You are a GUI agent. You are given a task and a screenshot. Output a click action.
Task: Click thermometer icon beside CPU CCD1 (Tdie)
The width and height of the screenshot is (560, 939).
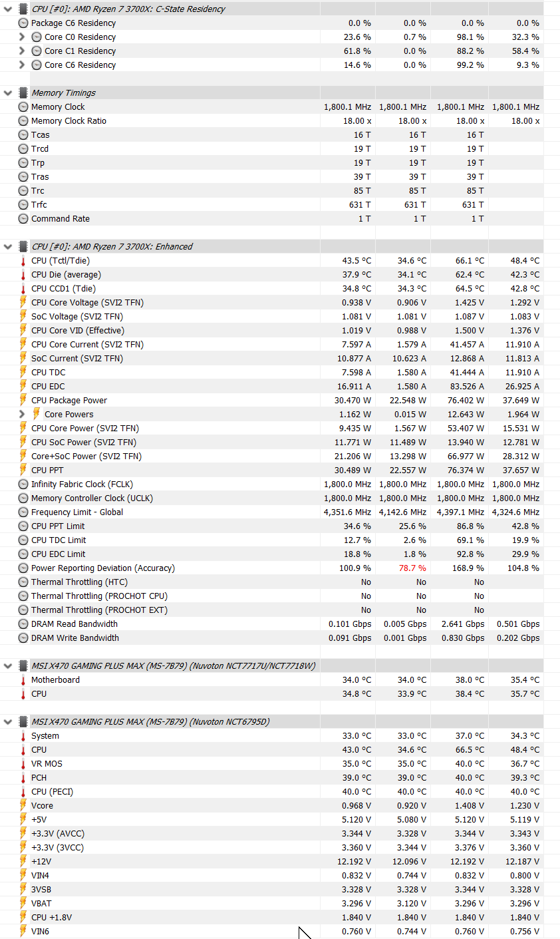pos(23,289)
